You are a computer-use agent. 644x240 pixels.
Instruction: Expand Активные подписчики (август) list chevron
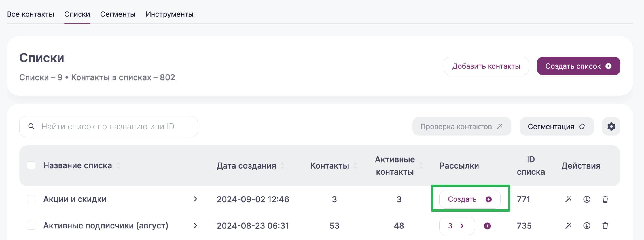[195, 226]
